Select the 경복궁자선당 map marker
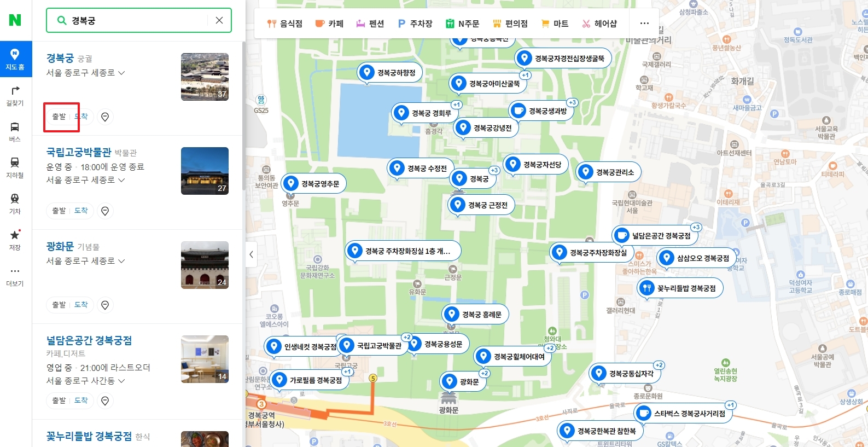 536,164
